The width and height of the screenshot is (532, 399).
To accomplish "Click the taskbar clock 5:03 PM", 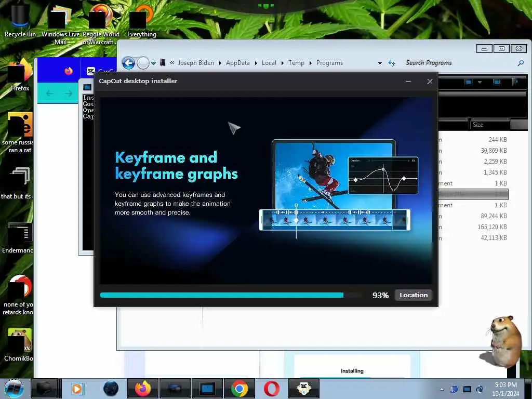I will pyautogui.click(x=506, y=385).
